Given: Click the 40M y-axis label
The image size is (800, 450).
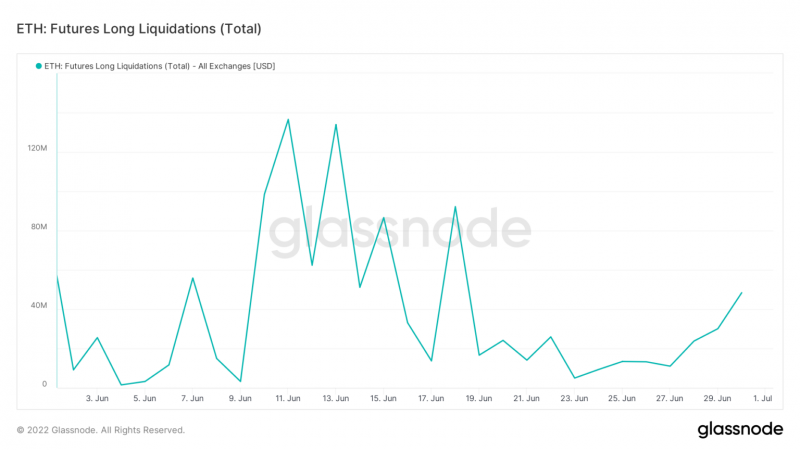Looking at the screenshot, I should coord(38,305).
